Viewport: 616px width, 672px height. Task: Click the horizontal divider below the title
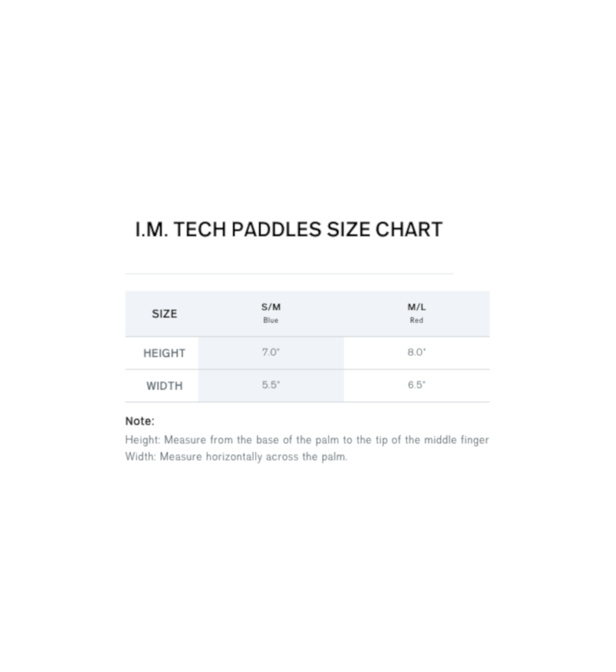point(290,274)
